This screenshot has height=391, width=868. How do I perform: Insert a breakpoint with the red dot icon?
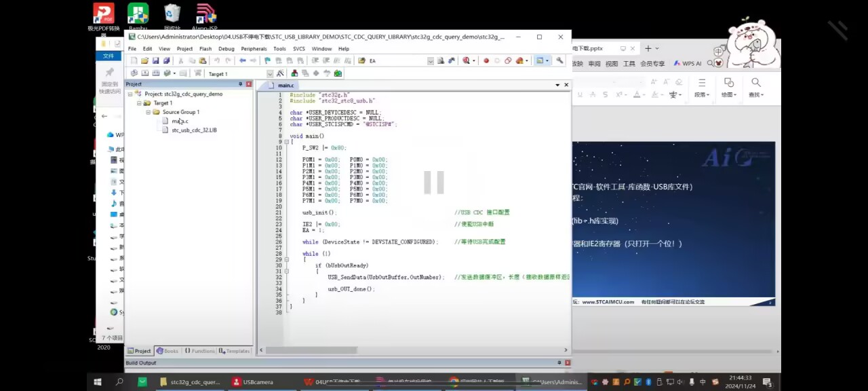(x=486, y=60)
